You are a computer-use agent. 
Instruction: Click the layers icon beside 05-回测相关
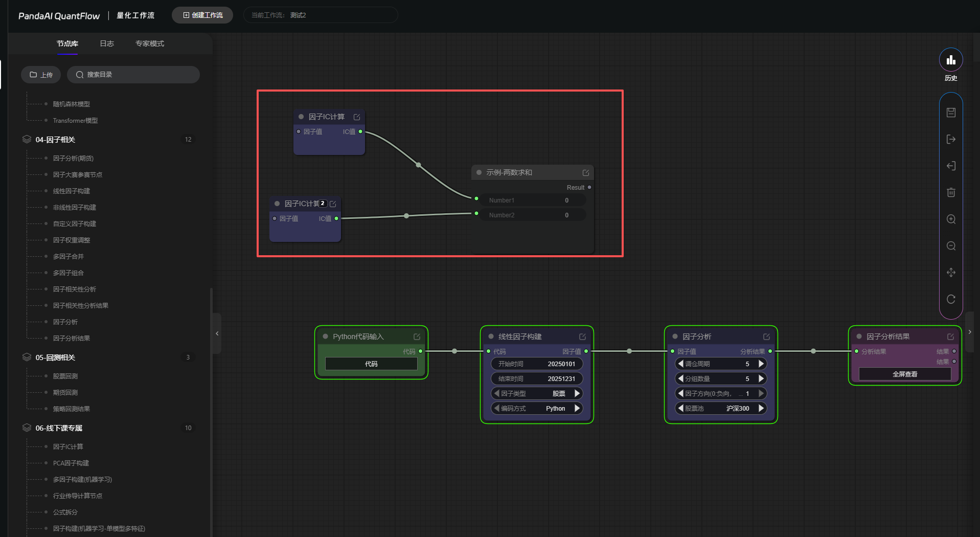[x=27, y=357]
